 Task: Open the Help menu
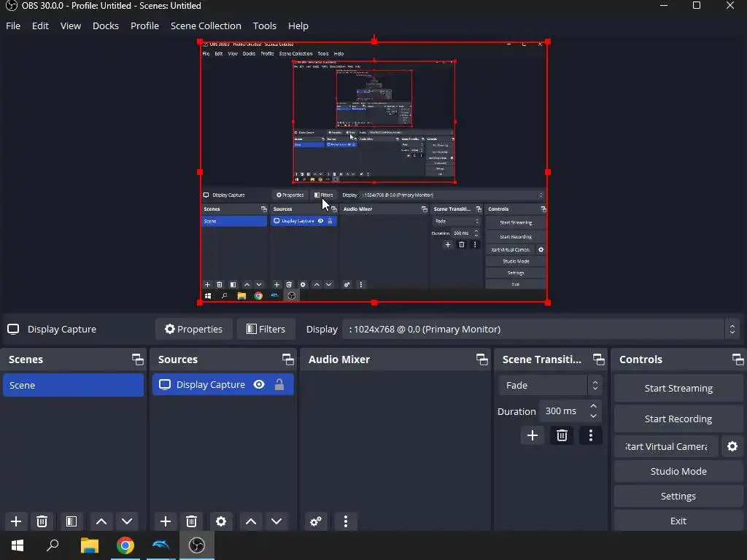tap(298, 26)
